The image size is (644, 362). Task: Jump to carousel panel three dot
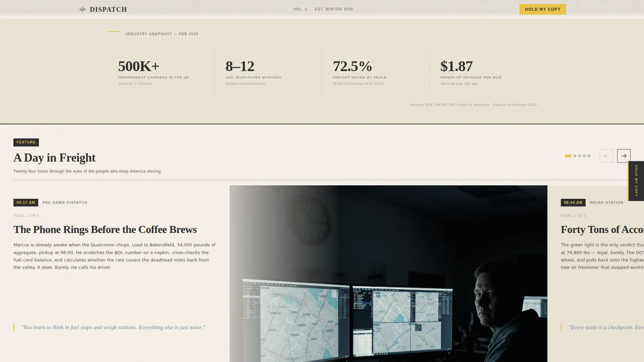[580, 156]
